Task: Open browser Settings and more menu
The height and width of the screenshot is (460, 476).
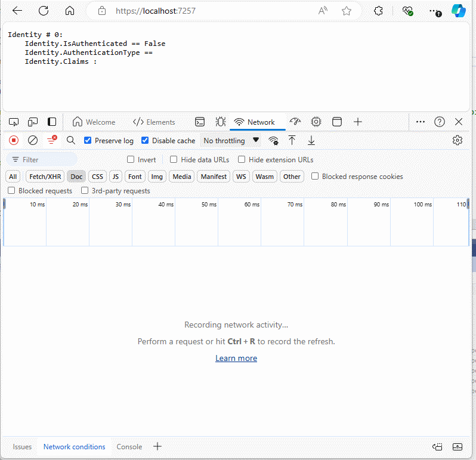Action: (x=435, y=11)
